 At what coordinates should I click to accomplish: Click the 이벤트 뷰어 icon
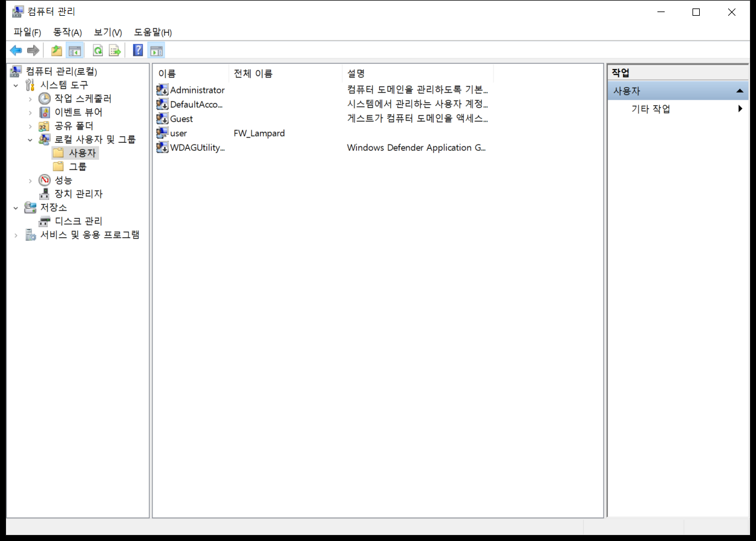[x=45, y=112]
